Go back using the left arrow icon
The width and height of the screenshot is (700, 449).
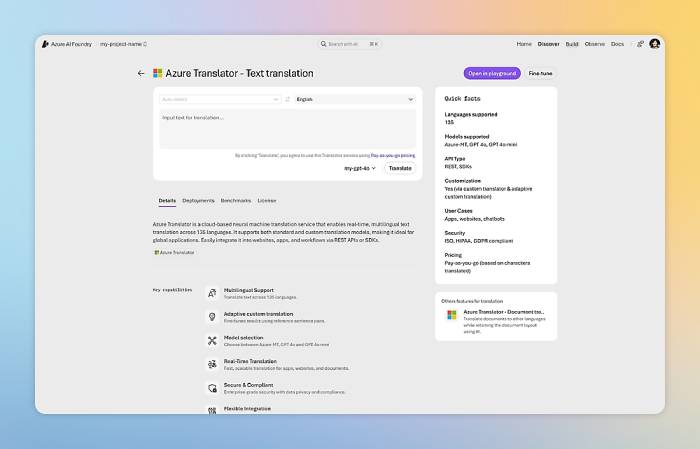(141, 73)
